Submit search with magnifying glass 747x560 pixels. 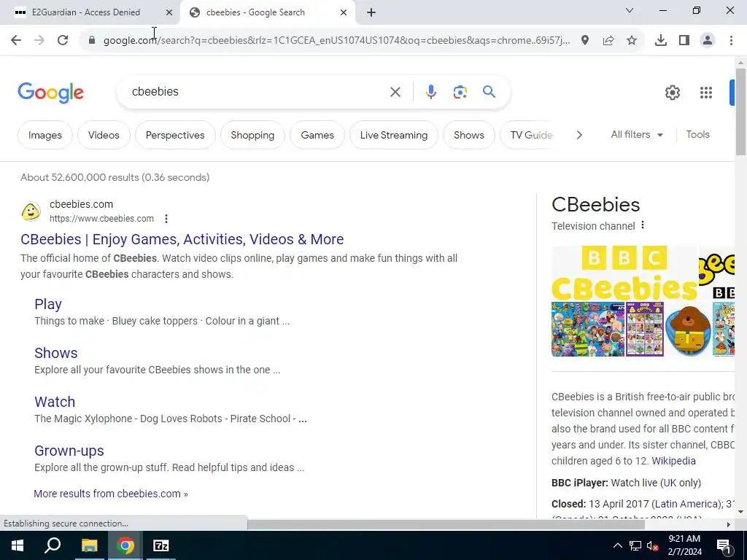489,91
